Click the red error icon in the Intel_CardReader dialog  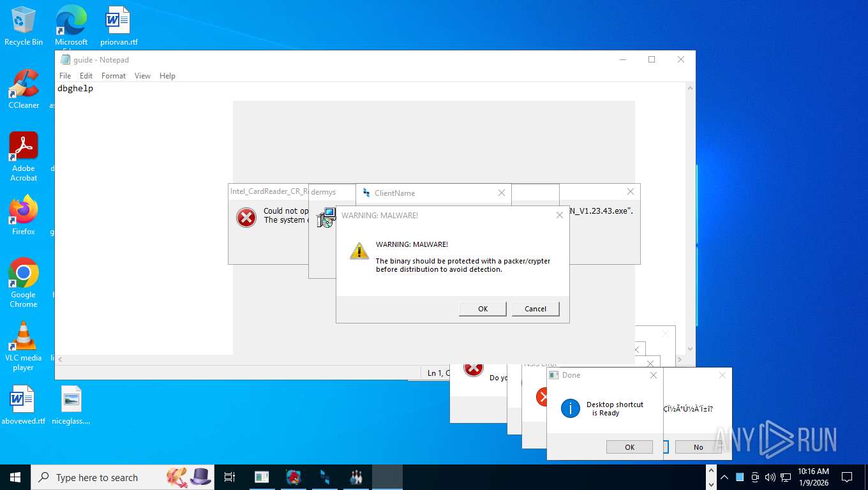tap(246, 218)
